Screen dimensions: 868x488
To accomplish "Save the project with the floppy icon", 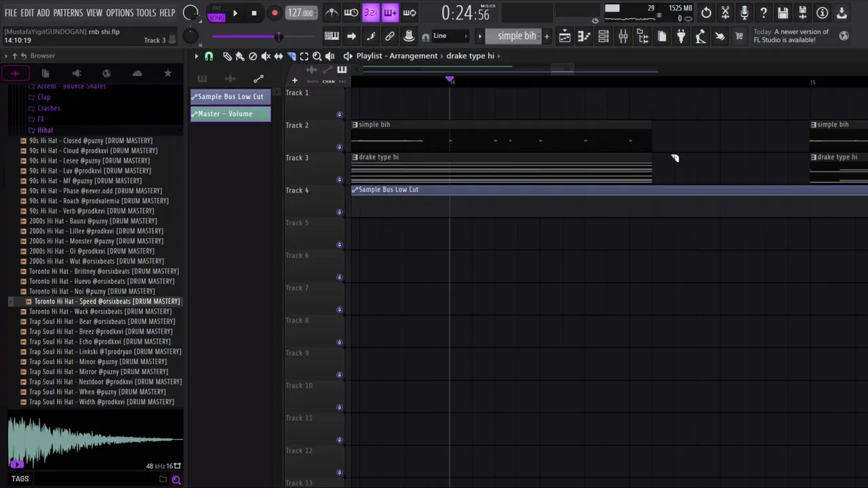I will 783,13.
